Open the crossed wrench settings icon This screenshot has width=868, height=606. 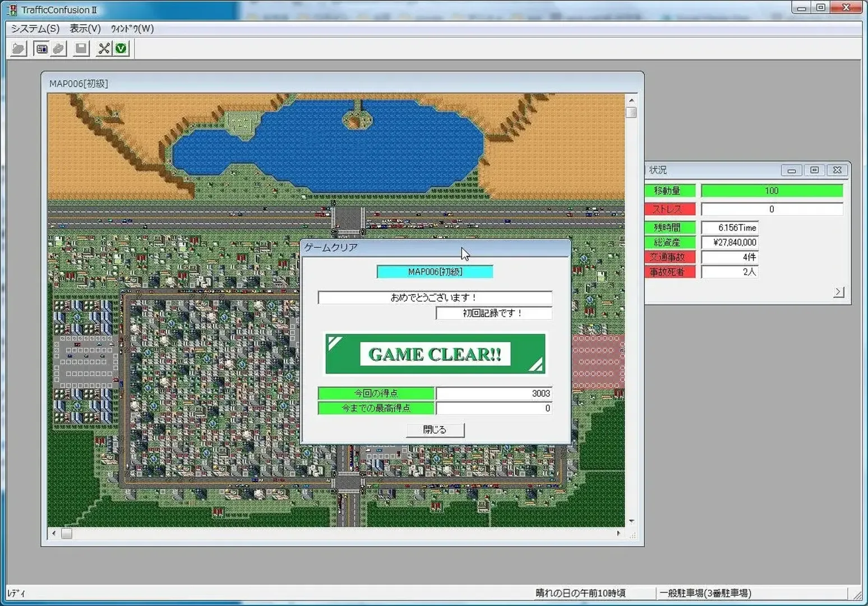pyautogui.click(x=104, y=49)
